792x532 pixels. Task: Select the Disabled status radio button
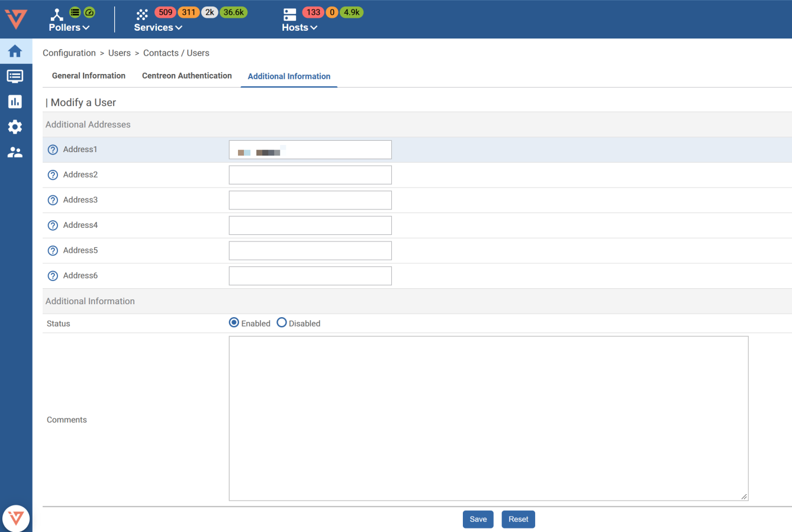tap(282, 323)
